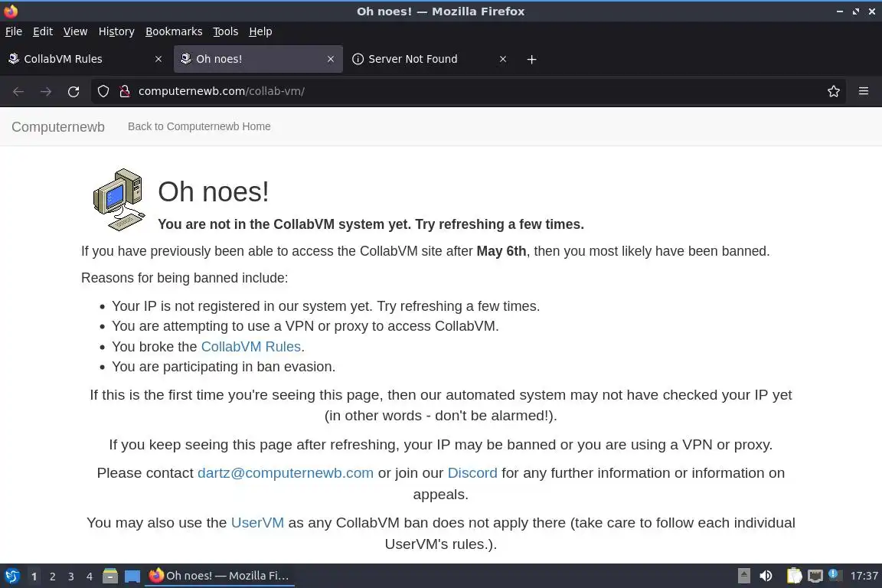This screenshot has height=588, width=882.
Task: Open the File menu
Action: point(14,31)
